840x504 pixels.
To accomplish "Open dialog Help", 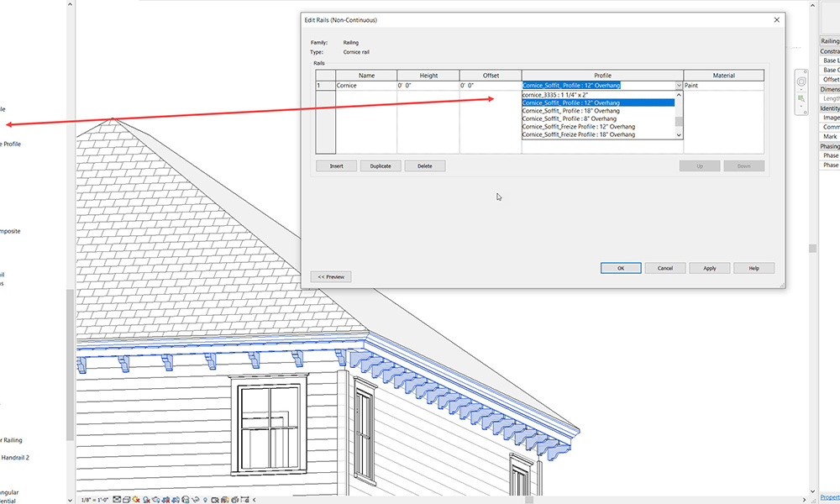I will coord(754,268).
